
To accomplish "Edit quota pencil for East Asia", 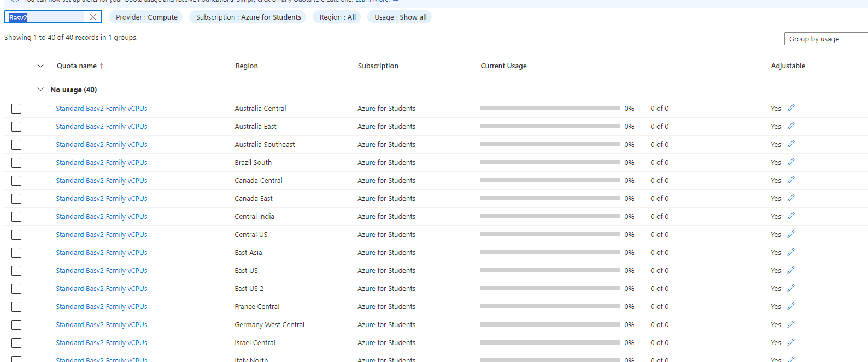I will coord(791,252).
